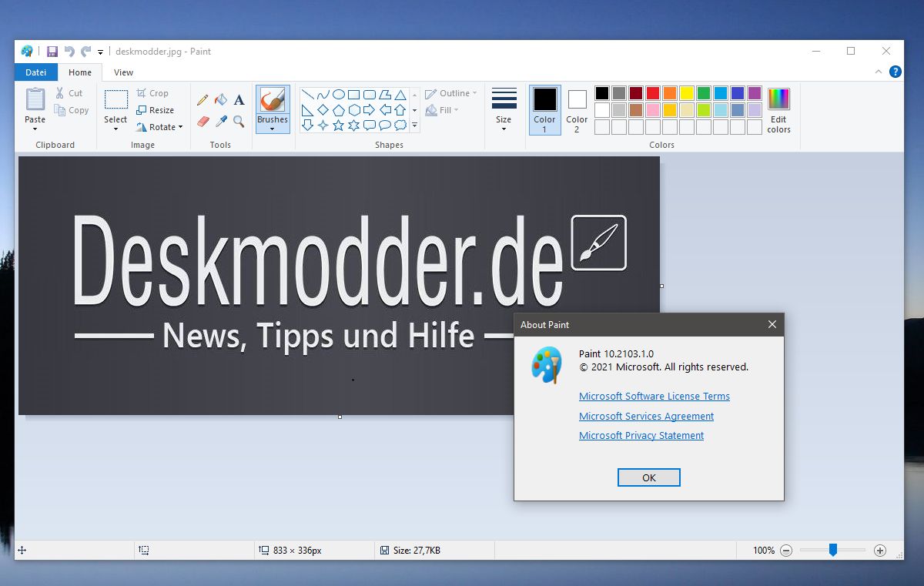Click the Copy button in Clipboard
The width and height of the screenshot is (924, 586).
pyautogui.click(x=72, y=110)
